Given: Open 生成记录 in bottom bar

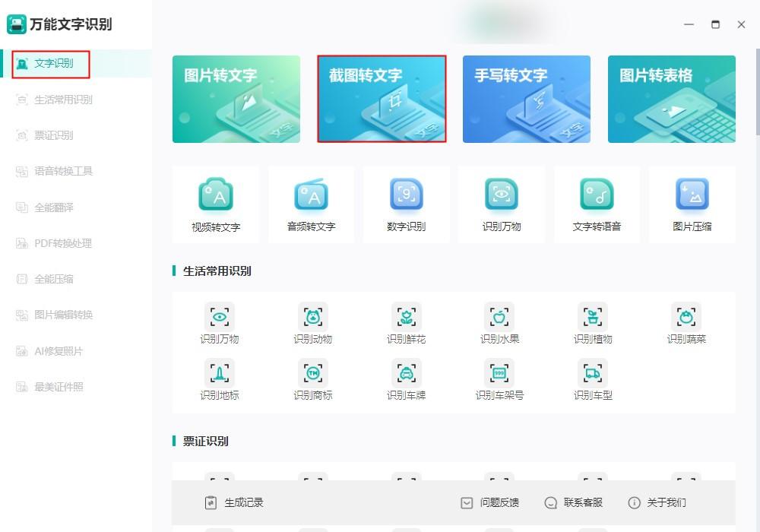Looking at the screenshot, I should pos(234,503).
